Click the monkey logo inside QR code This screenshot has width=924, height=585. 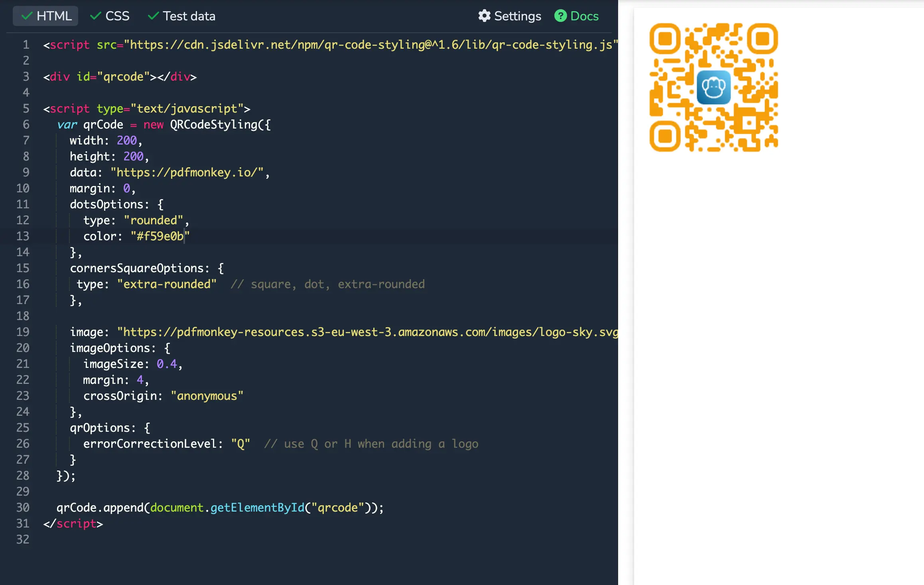point(714,87)
